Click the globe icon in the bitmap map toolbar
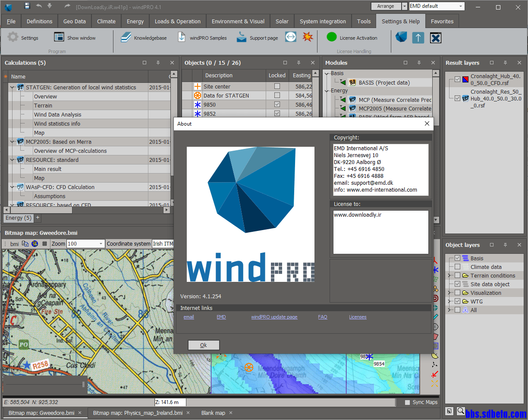The height and width of the screenshot is (420, 528). pyautogui.click(x=35, y=243)
